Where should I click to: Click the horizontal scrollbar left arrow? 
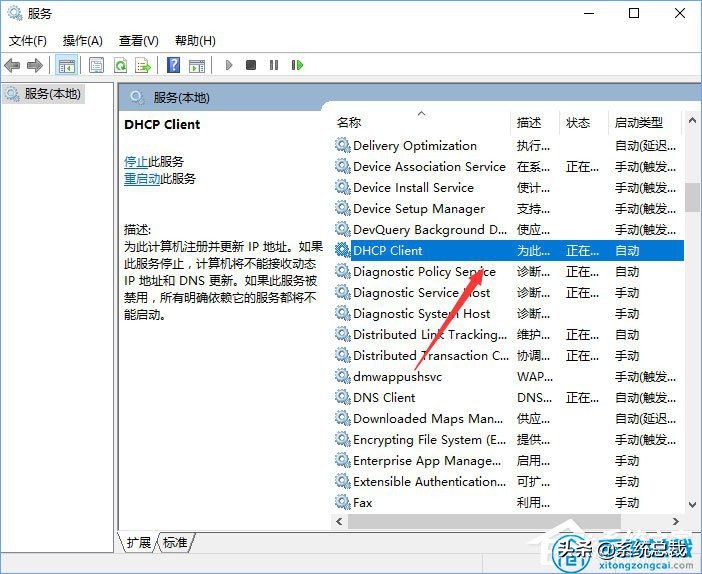click(339, 521)
